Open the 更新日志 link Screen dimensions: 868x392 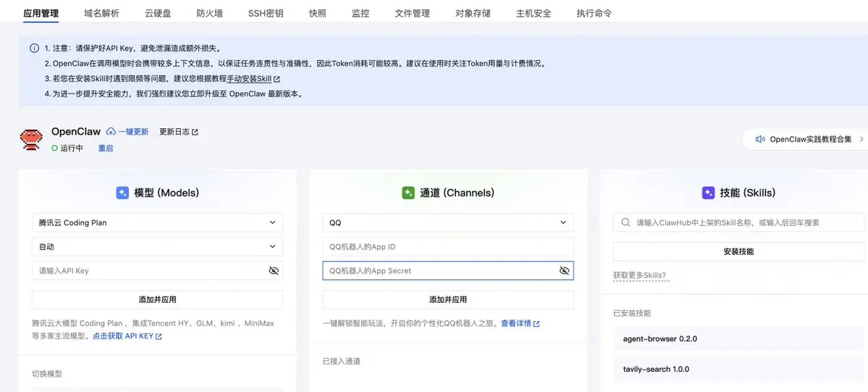coord(174,132)
